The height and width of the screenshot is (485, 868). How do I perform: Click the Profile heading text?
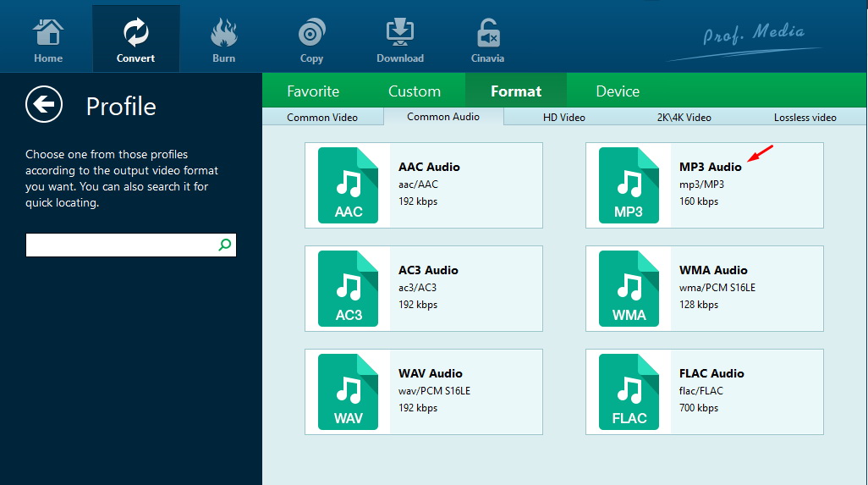click(x=121, y=107)
